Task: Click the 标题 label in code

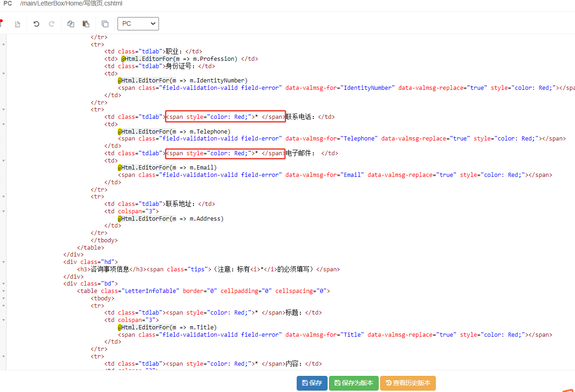Action: (x=292, y=313)
